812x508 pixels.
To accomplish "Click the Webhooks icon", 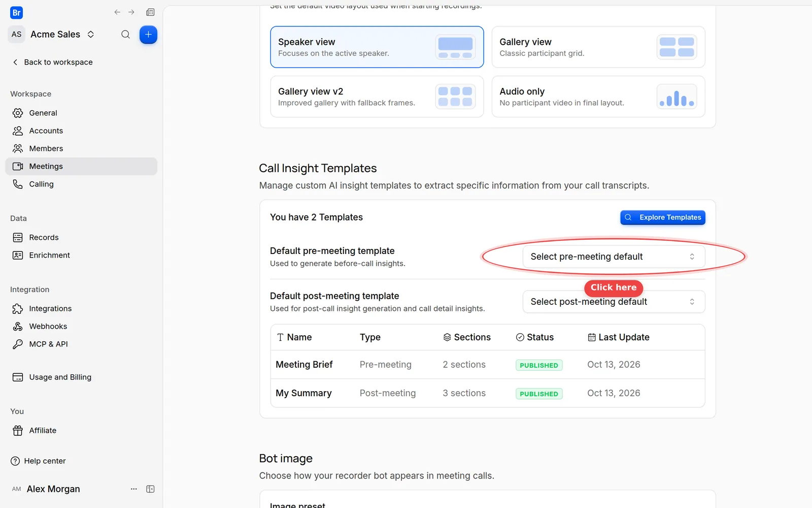I will [x=18, y=326].
